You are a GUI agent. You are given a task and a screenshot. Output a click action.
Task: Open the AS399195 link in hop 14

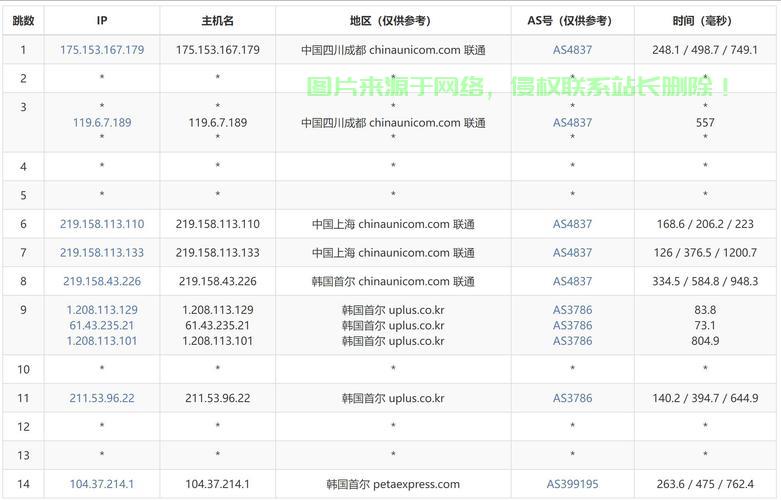coord(572,485)
